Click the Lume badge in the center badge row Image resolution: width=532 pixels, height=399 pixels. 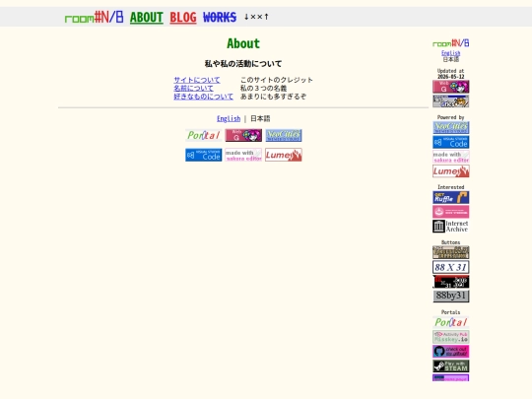(284, 155)
